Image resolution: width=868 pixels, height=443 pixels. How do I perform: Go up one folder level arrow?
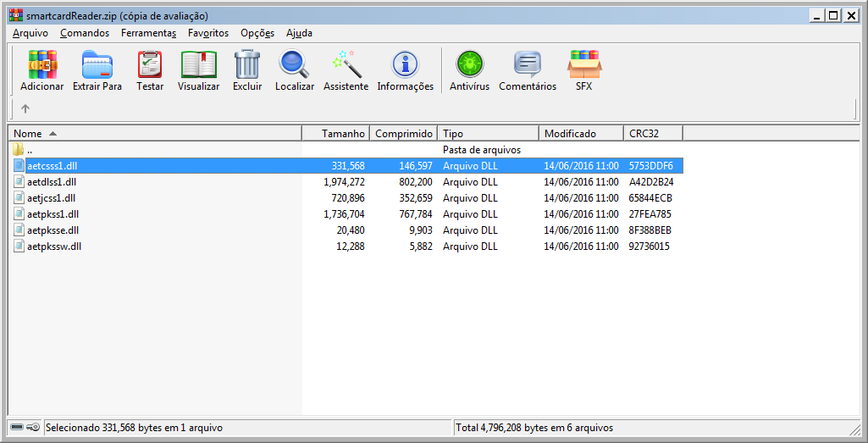click(x=25, y=108)
